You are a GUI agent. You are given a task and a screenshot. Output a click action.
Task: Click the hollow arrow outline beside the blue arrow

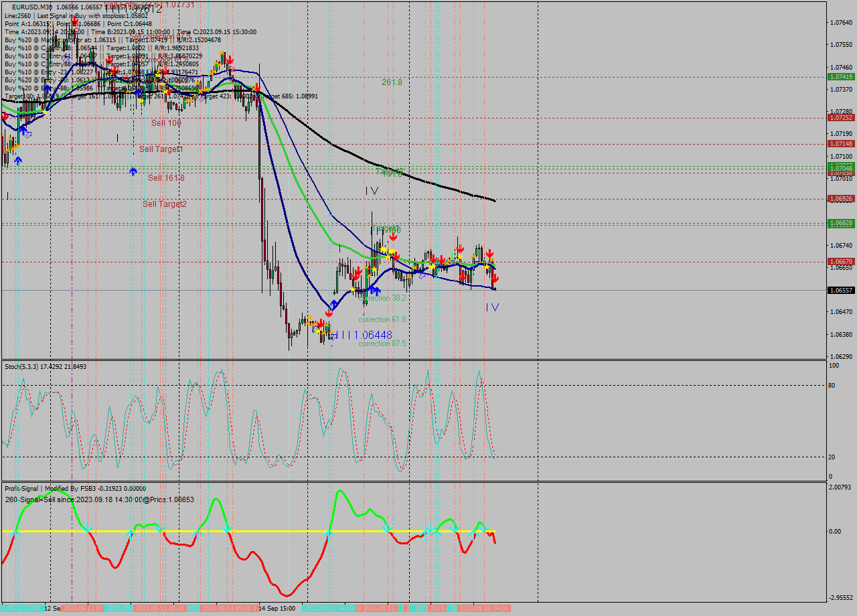(x=29, y=136)
